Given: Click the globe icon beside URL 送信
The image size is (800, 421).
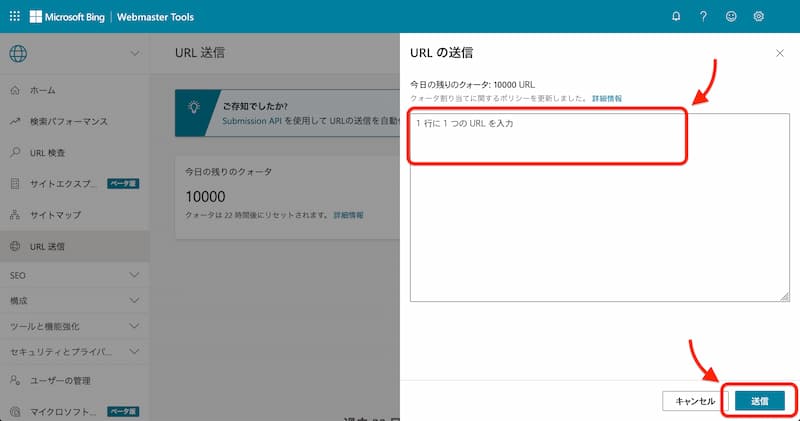Looking at the screenshot, I should [x=15, y=246].
